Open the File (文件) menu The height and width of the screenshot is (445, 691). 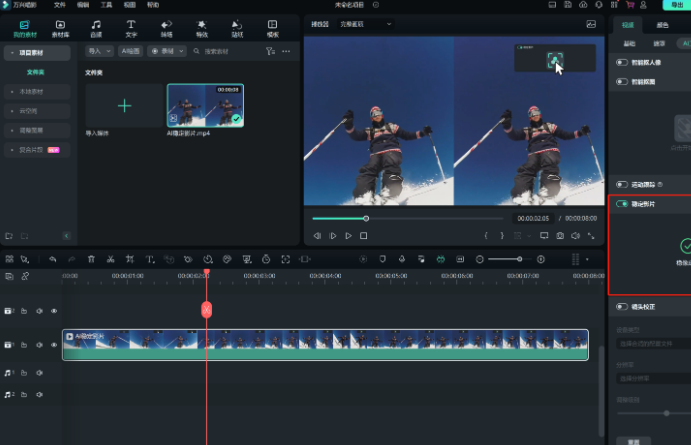pyautogui.click(x=59, y=5)
